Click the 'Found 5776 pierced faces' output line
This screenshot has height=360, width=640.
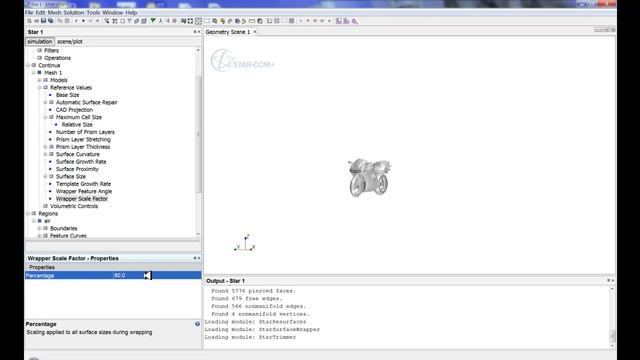253,291
